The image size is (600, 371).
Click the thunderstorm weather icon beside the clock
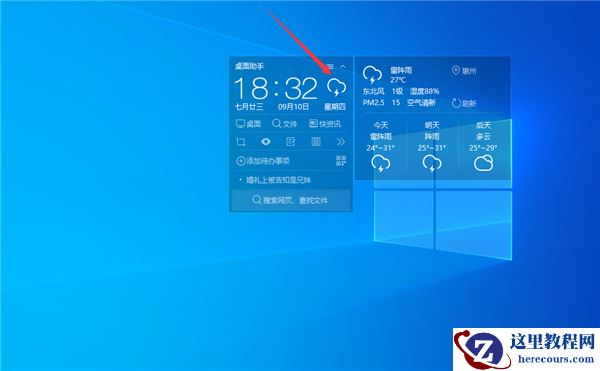click(336, 88)
